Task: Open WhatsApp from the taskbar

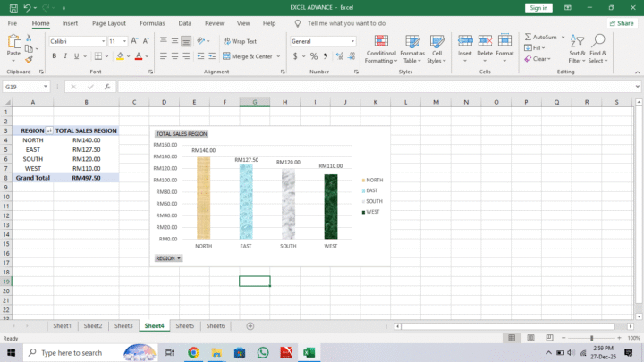Action: (263, 353)
